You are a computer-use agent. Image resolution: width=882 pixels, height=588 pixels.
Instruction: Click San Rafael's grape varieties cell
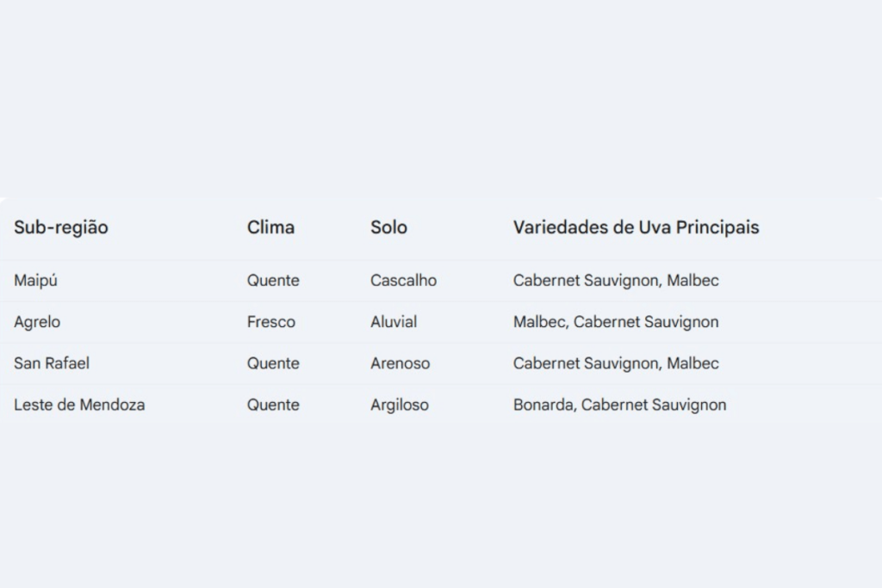point(616,363)
